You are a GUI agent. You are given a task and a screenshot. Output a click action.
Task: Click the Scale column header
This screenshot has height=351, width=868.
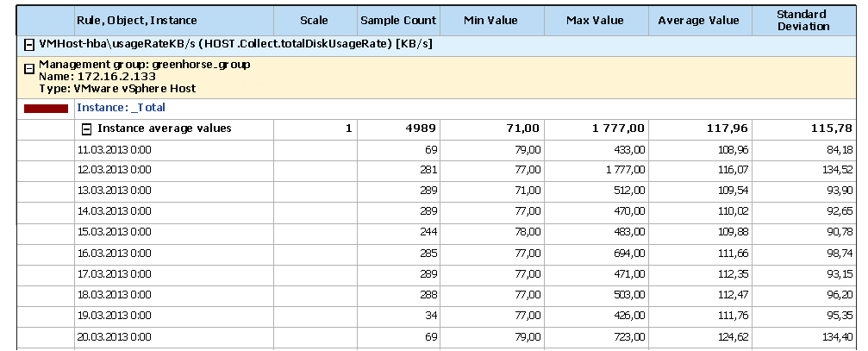click(314, 20)
